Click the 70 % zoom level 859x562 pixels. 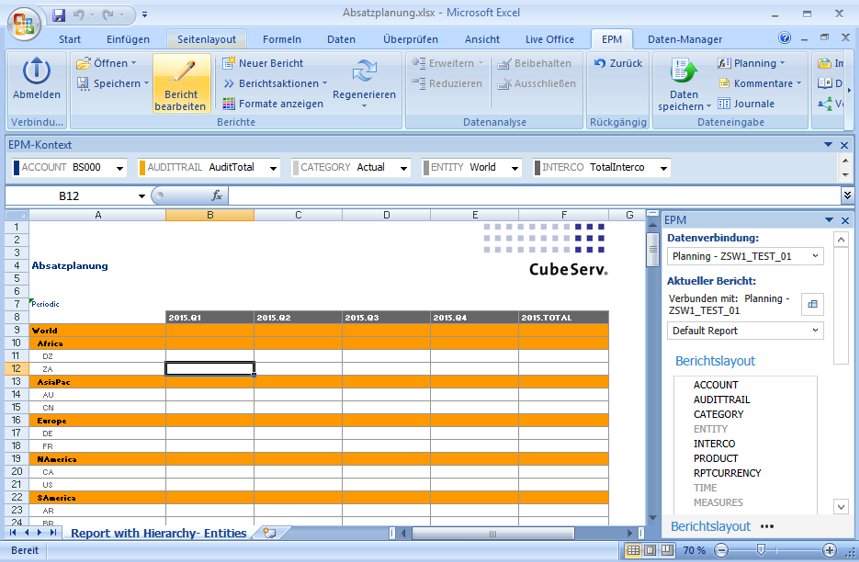coord(694,550)
